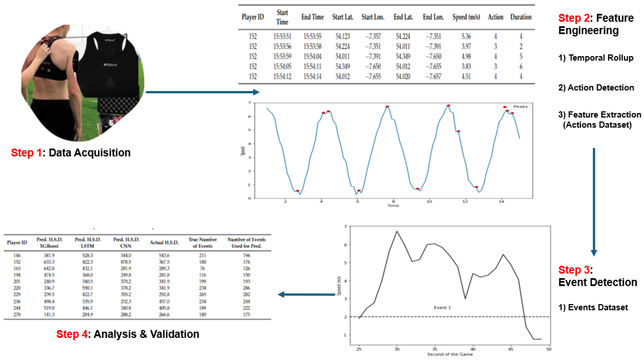Click the left arrow toward results table
Viewport: 644px width, 360px height.
click(x=306, y=295)
